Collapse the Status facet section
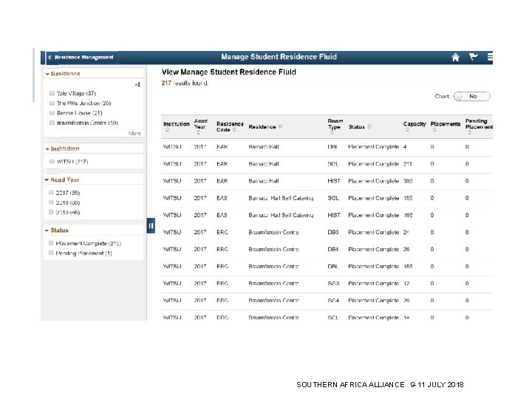This screenshot has width=532, height=399. 47,231
